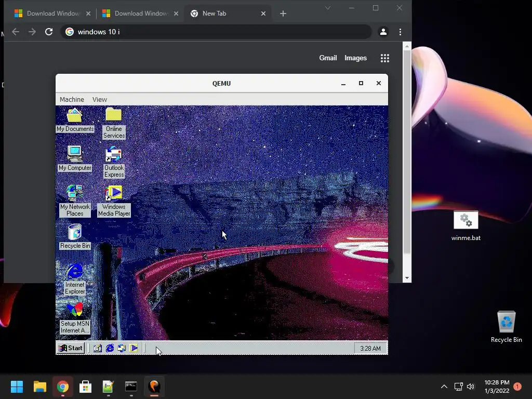Open network status tray icon

[458, 387]
